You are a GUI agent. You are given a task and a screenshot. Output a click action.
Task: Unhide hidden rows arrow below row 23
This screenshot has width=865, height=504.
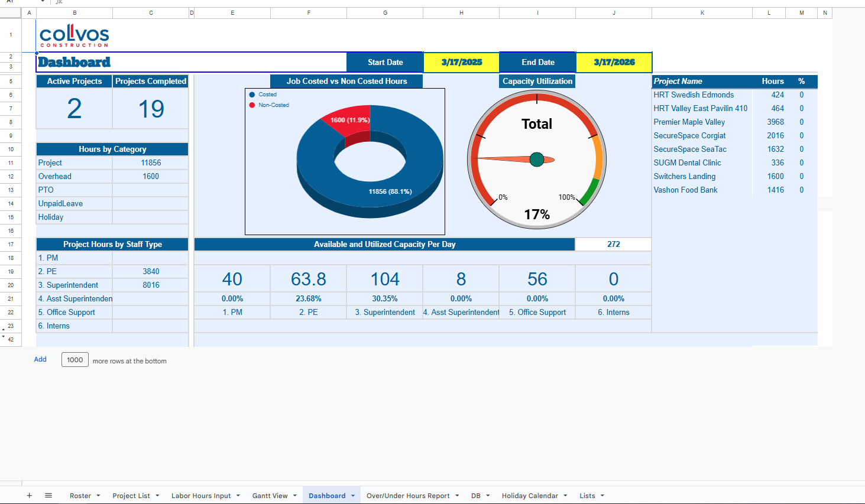(x=4, y=337)
